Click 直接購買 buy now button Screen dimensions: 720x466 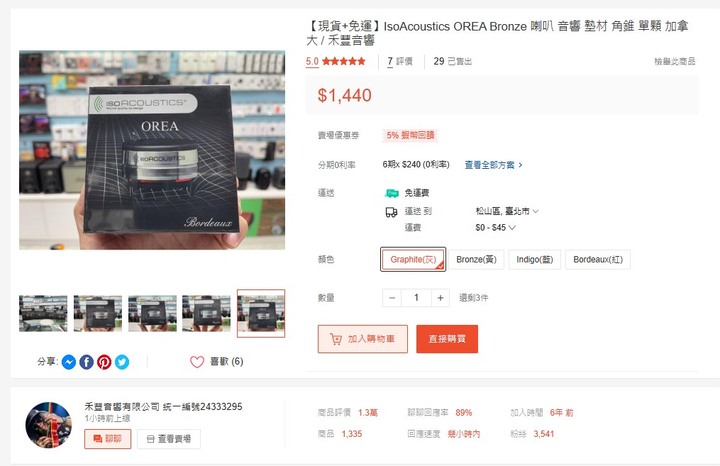click(x=447, y=339)
